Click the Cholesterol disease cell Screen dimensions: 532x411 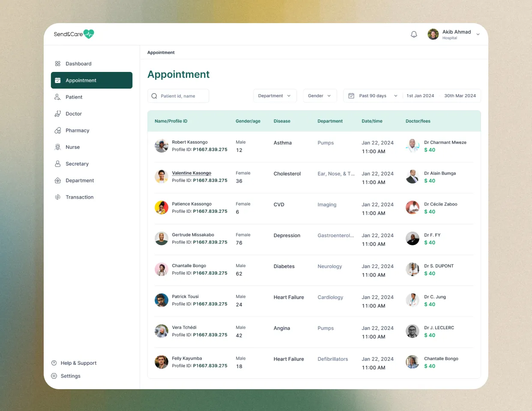point(287,174)
